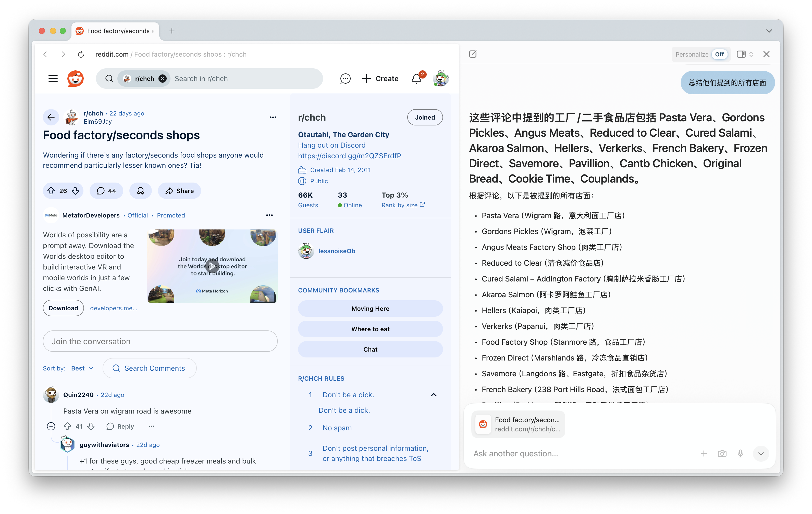The height and width of the screenshot is (514, 812).
Task: Open the Reddit chat icon
Action: tap(345, 79)
